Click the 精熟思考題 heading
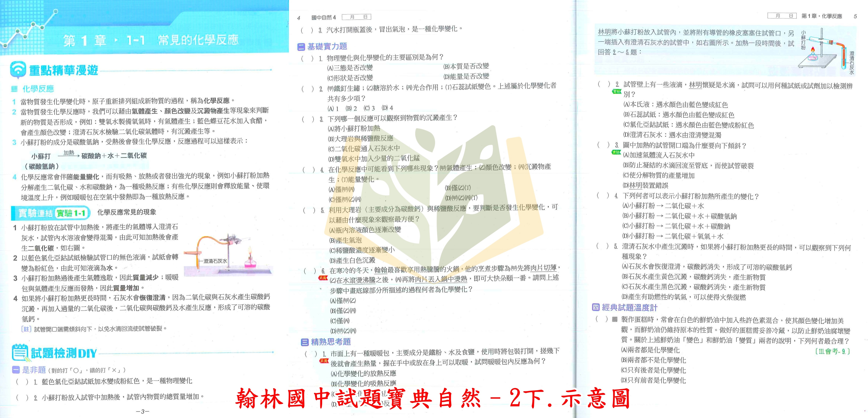 pos(331,342)
